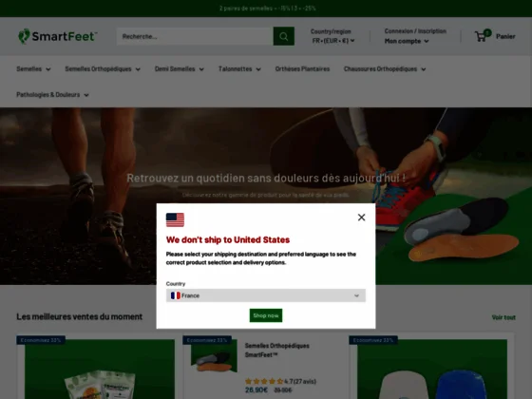532x399 pixels.
Task: Open Orthèses Plantaires menu item
Action: tap(302, 68)
